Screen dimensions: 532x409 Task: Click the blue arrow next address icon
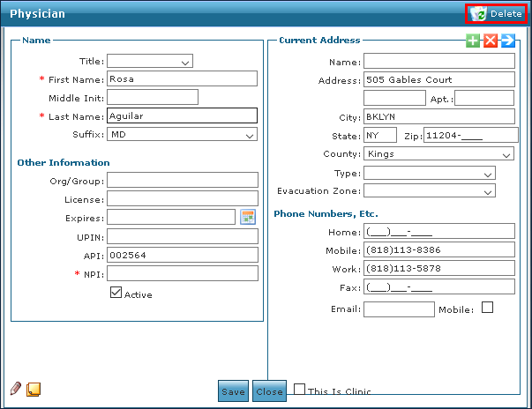pos(507,41)
